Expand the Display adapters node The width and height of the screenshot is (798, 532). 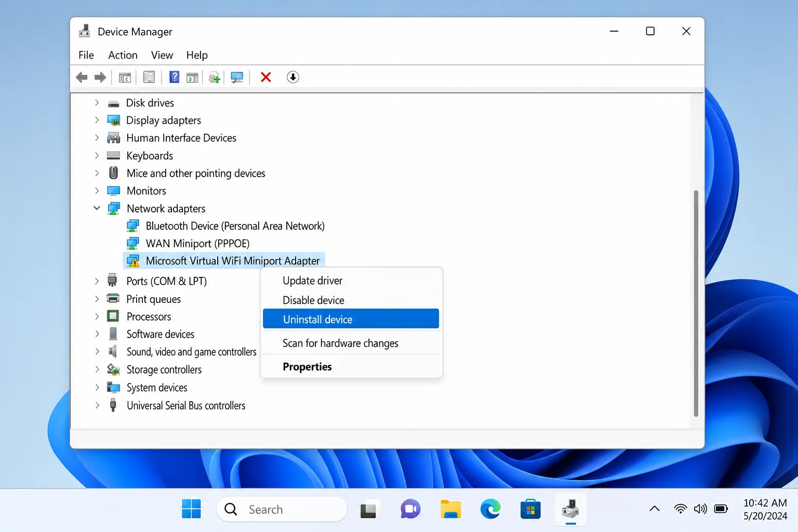(x=97, y=120)
